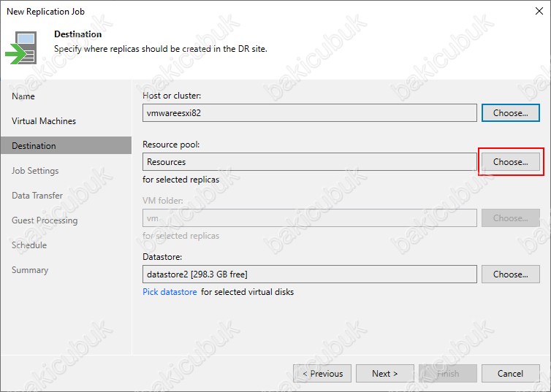Close the New Replication Job dialog
Image resolution: width=551 pixels, height=392 pixels.
tap(539, 11)
